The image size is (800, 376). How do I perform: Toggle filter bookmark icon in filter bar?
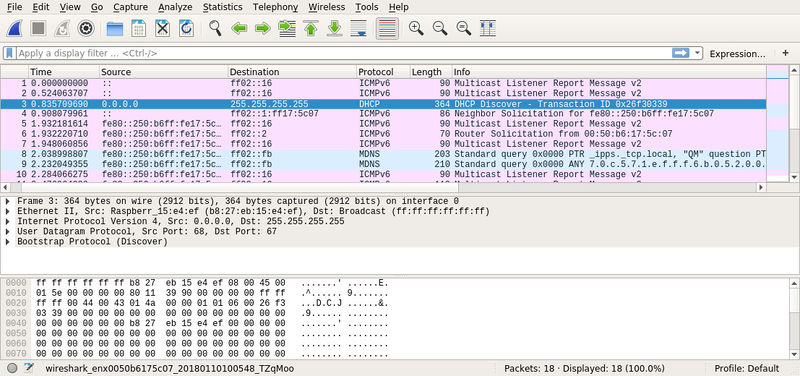coord(9,53)
